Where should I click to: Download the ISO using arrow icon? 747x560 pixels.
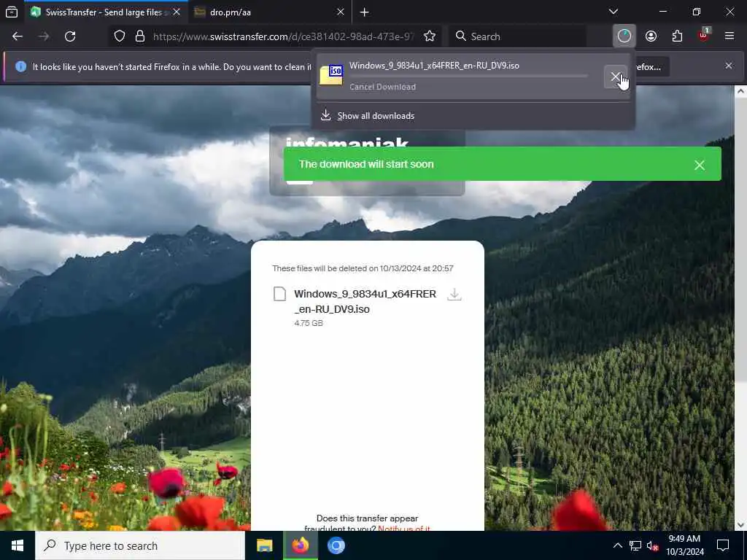[x=454, y=295]
